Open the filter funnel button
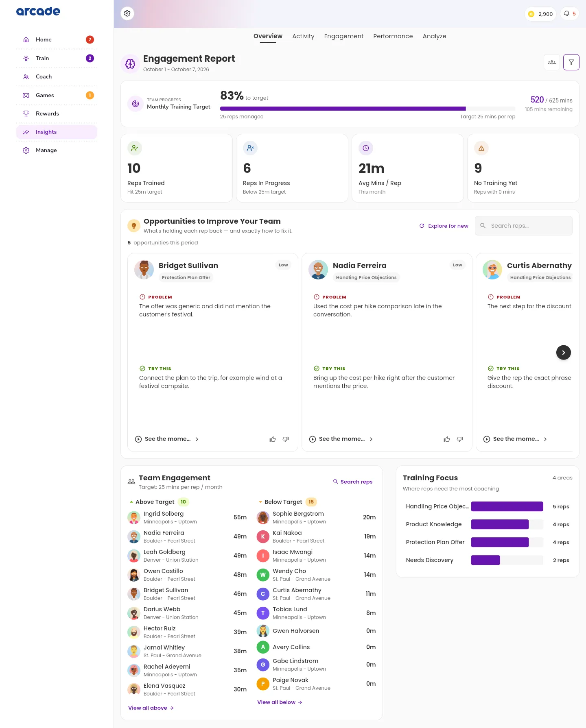Image resolution: width=586 pixels, height=728 pixels. click(x=571, y=62)
